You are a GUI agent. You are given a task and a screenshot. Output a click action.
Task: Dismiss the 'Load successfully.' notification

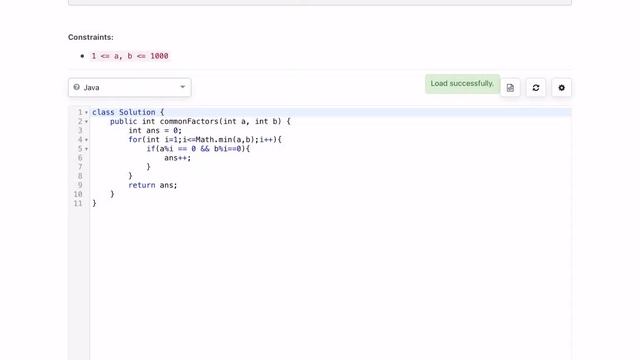point(462,84)
